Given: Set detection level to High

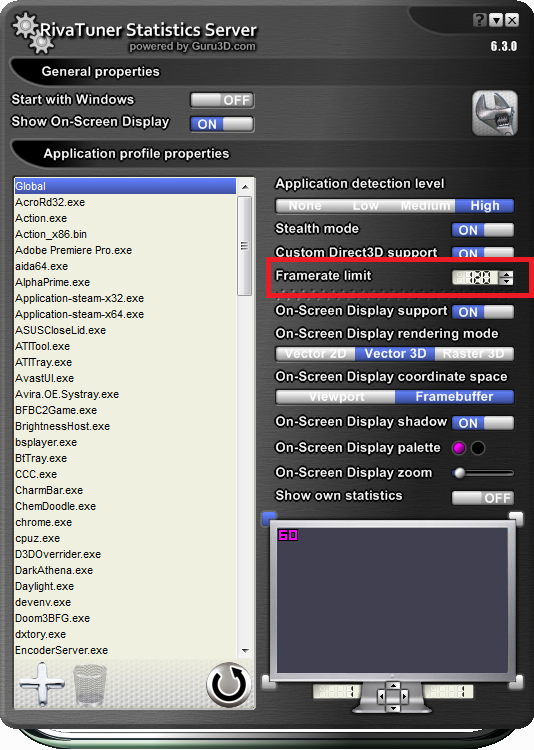Looking at the screenshot, I should (485, 206).
